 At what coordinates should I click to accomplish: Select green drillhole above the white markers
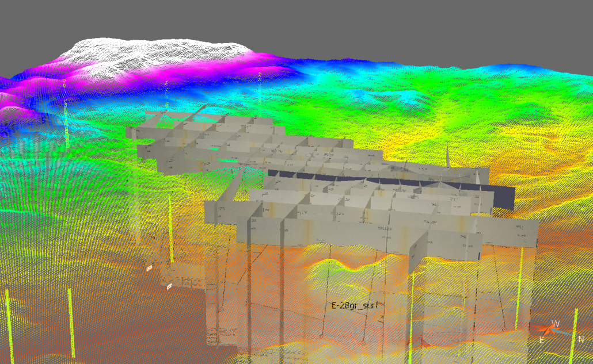point(171,230)
